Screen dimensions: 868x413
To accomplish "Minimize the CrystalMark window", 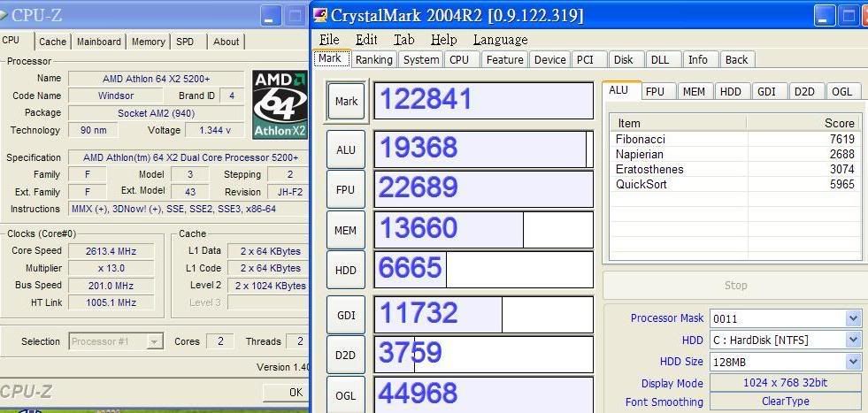I will pos(825,16).
